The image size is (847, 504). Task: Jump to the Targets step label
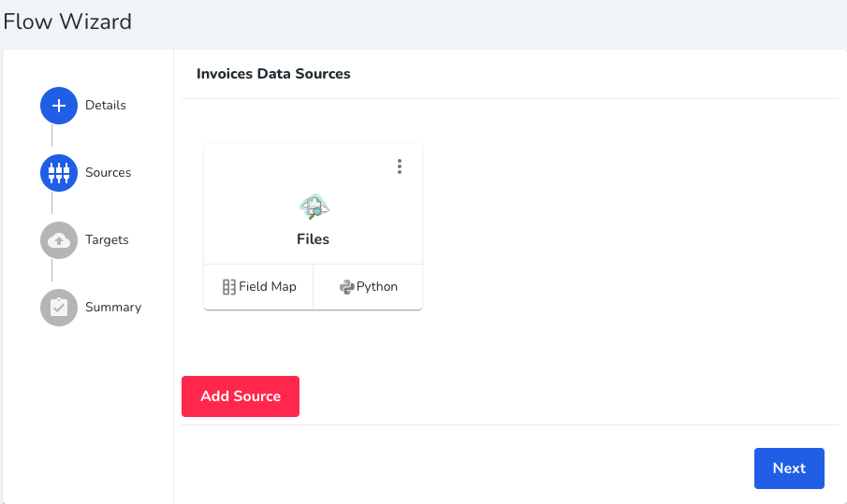(107, 240)
